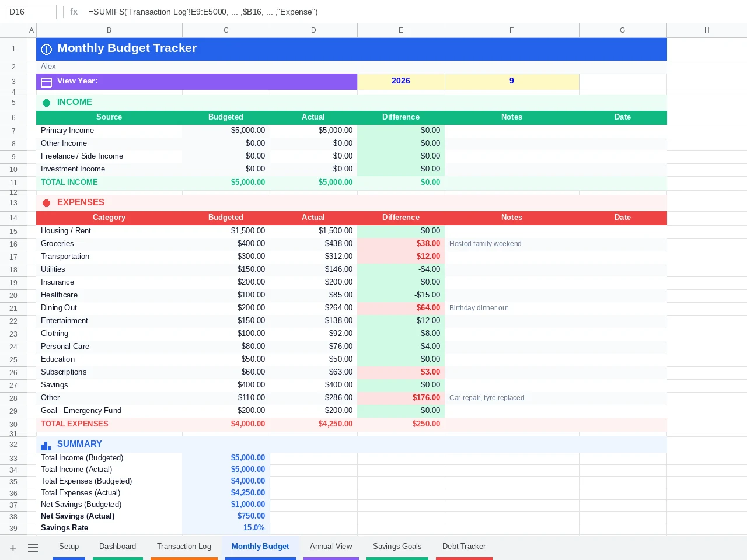Click the Groceries actual $438.00 cell
Image resolution: width=747 pixels, height=560 pixels.
point(313,244)
